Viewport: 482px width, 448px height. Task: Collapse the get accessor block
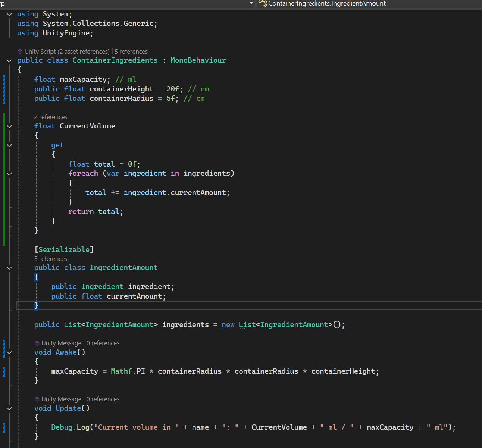point(9,145)
